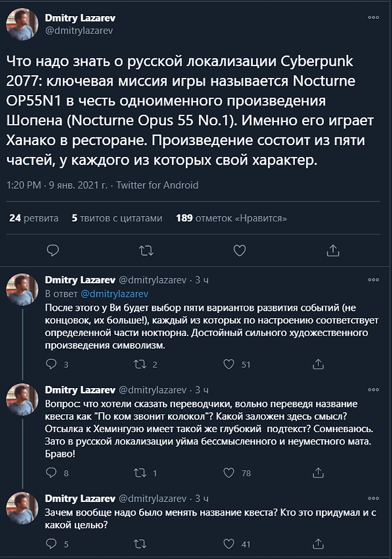This screenshot has height=559, width=392.
Task: Reply to the tweet with 3 replies
Action: coord(52,364)
